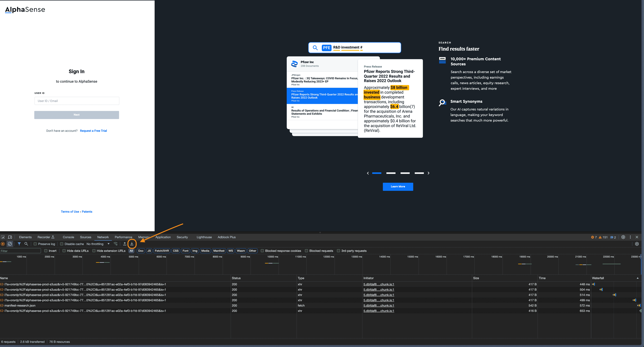This screenshot has width=644, height=347.
Task: Stop recording the network log
Action: [3, 244]
